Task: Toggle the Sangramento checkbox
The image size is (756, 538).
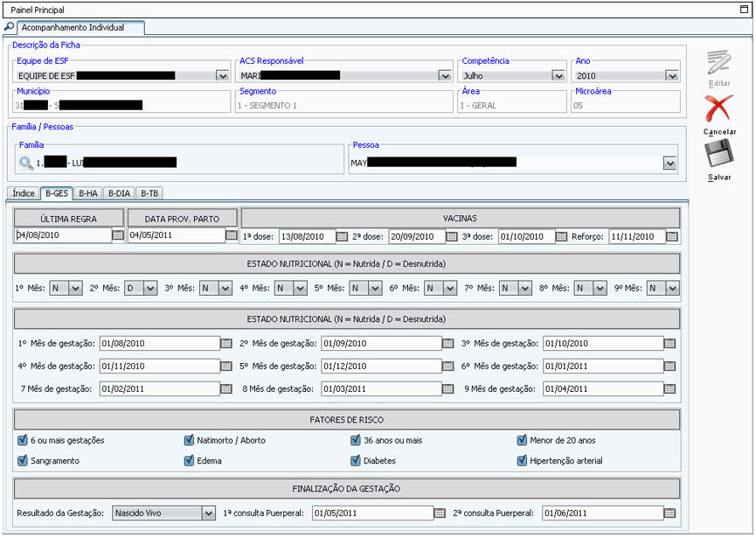Action: 23,460
